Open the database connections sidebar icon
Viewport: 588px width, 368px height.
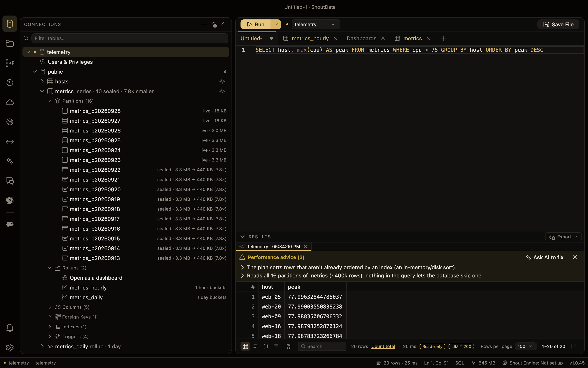10,24
